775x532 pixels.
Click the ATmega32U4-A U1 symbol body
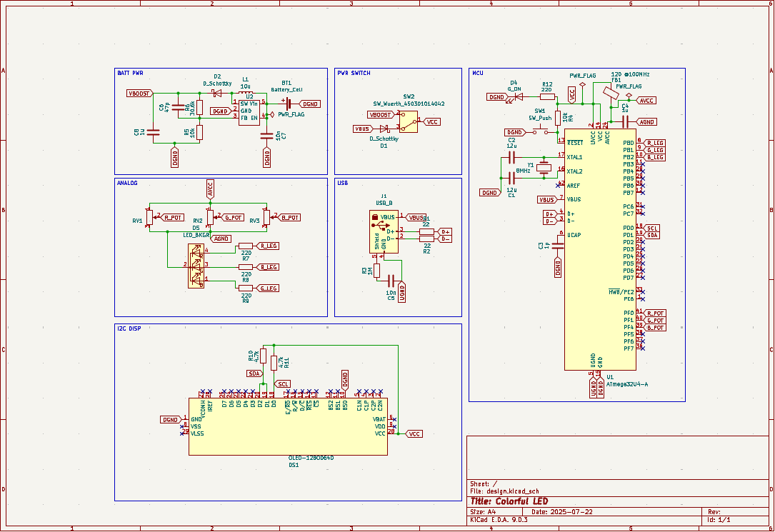tap(600, 249)
